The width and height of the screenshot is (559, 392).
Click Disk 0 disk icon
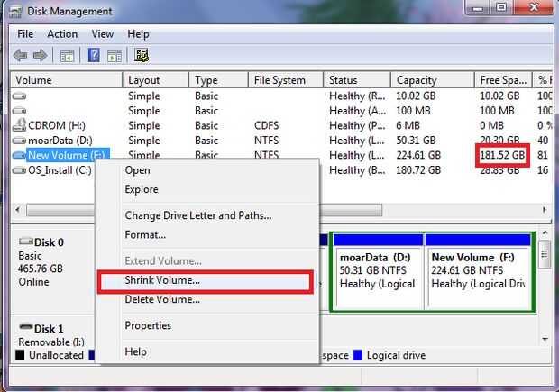[x=25, y=242]
